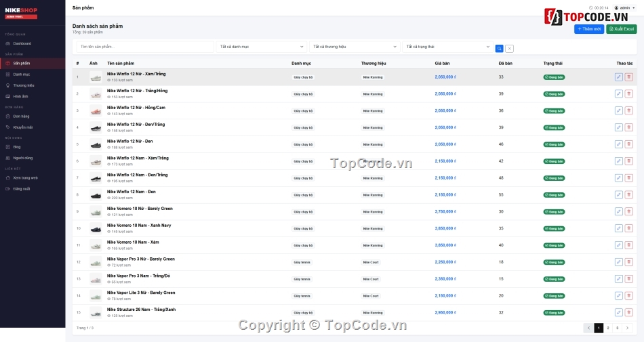Click Giày tennis tag of Vapor Lite 3 Nữ
This screenshot has height=342, width=644.
[302, 296]
